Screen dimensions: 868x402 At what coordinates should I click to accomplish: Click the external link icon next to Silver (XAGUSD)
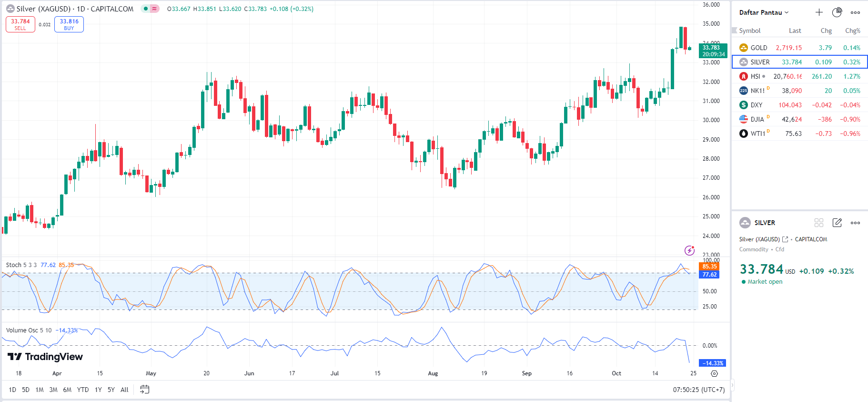(x=785, y=239)
